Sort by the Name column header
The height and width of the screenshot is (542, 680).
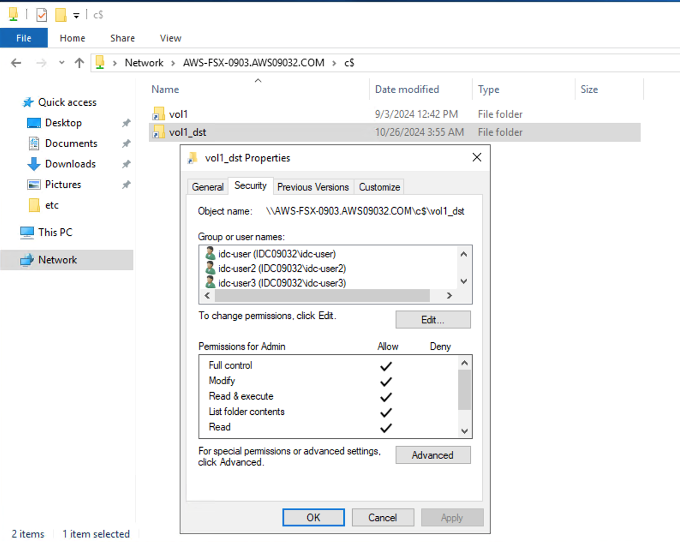(258, 89)
